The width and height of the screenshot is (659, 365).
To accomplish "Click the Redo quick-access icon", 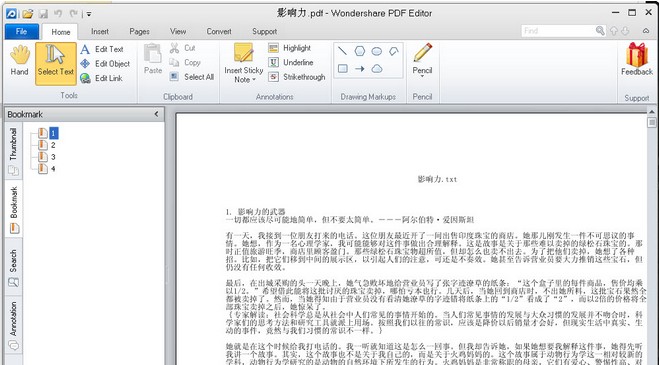I will click(74, 13).
